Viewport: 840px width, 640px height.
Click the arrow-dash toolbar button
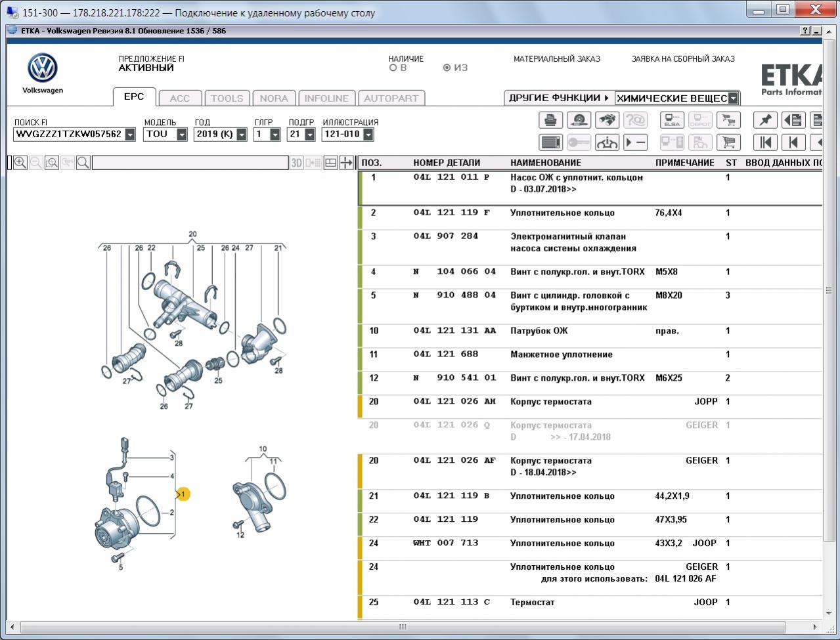[635, 142]
